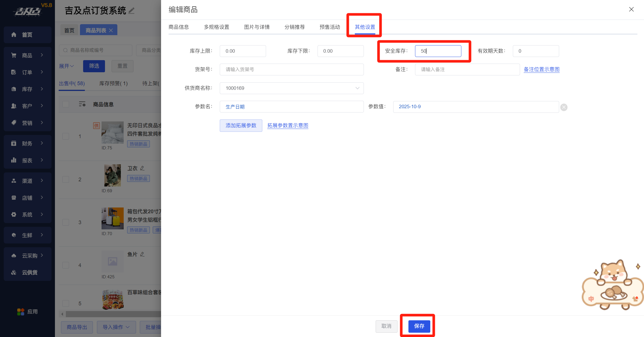Click into the 货架号 input field
The image size is (644, 337).
(x=291, y=69)
